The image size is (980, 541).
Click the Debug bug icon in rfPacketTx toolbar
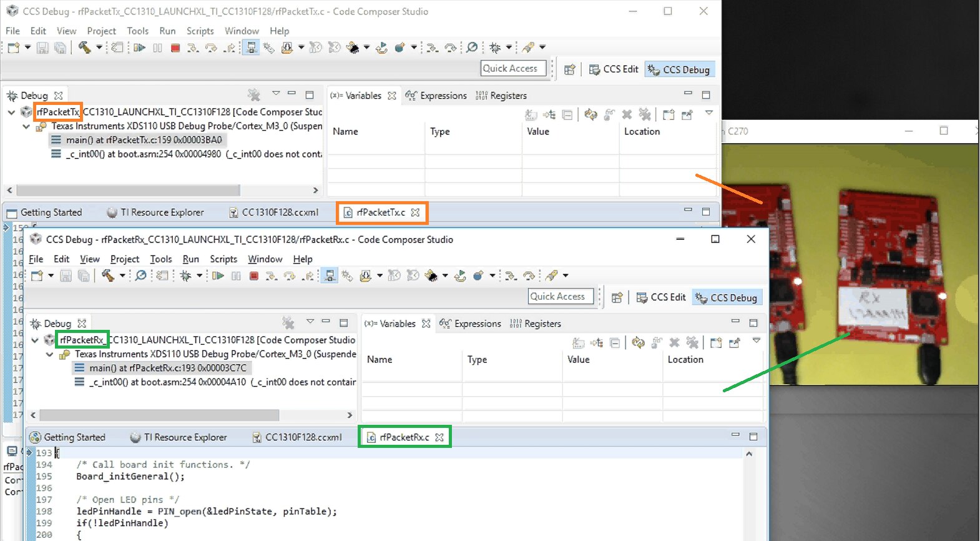pyautogui.click(x=495, y=47)
